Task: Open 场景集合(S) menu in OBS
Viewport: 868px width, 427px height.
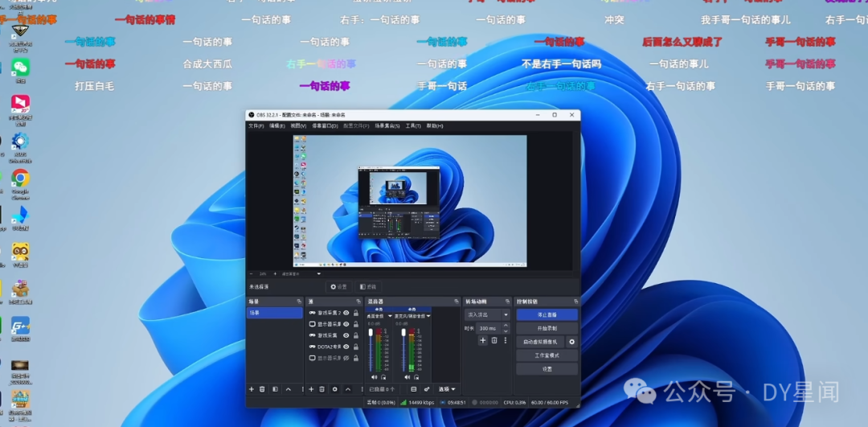Action: (x=387, y=125)
